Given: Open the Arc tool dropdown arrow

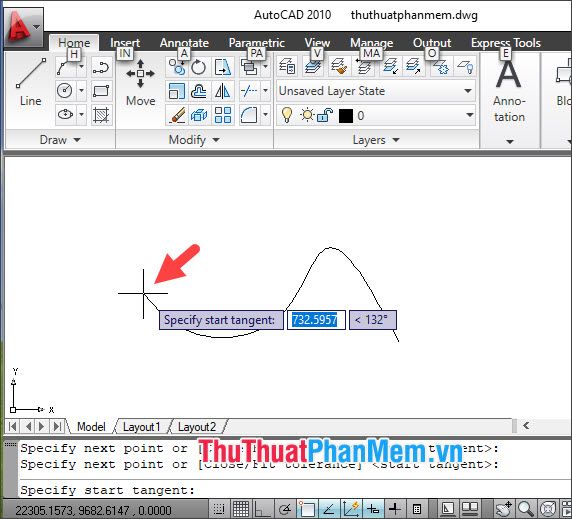Looking at the screenshot, I should [81, 68].
